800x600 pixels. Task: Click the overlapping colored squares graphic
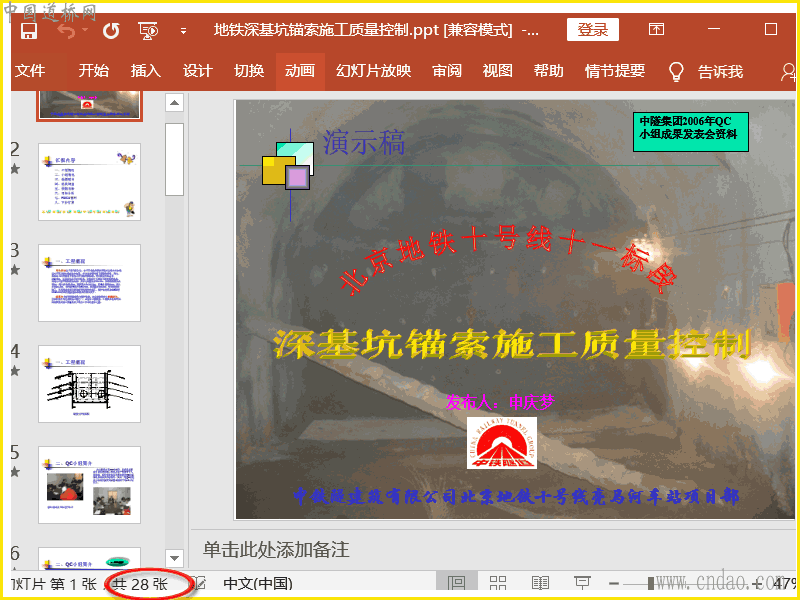click(288, 166)
